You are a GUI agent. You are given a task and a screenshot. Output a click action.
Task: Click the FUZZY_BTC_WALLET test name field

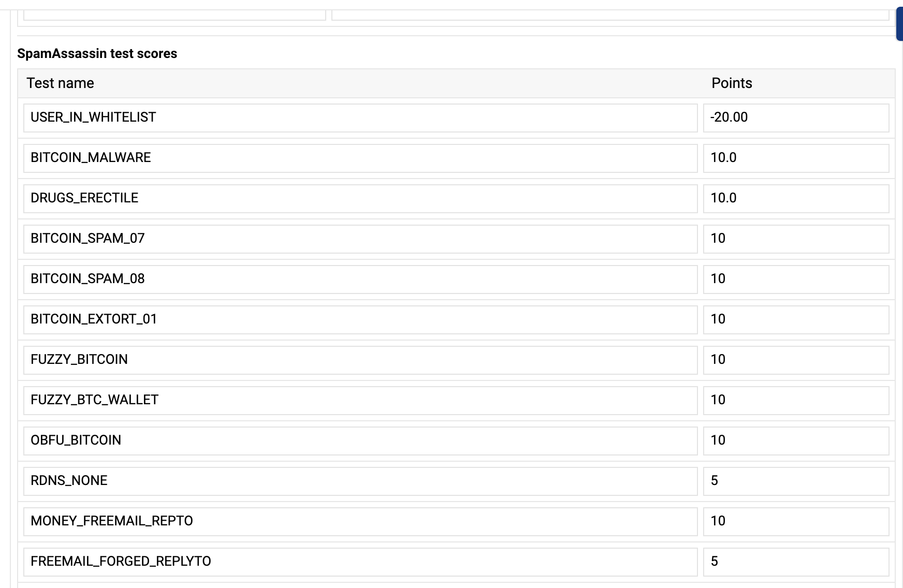click(x=360, y=400)
